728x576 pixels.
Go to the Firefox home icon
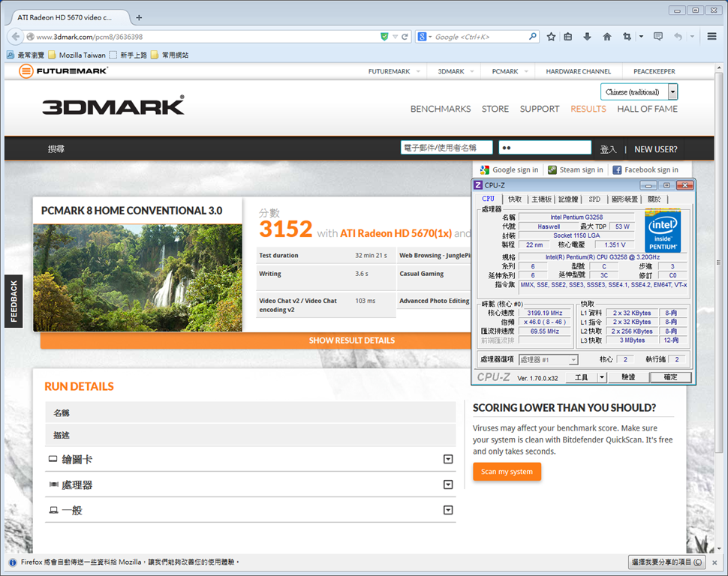pyautogui.click(x=607, y=37)
